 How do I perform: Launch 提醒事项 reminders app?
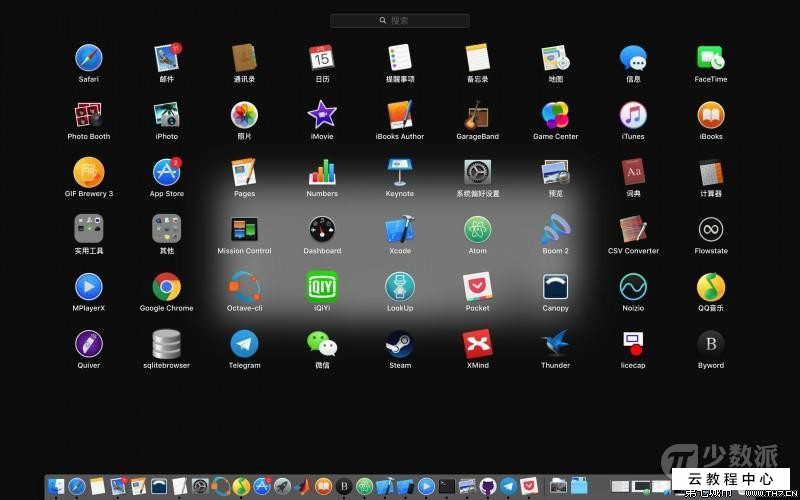400,58
